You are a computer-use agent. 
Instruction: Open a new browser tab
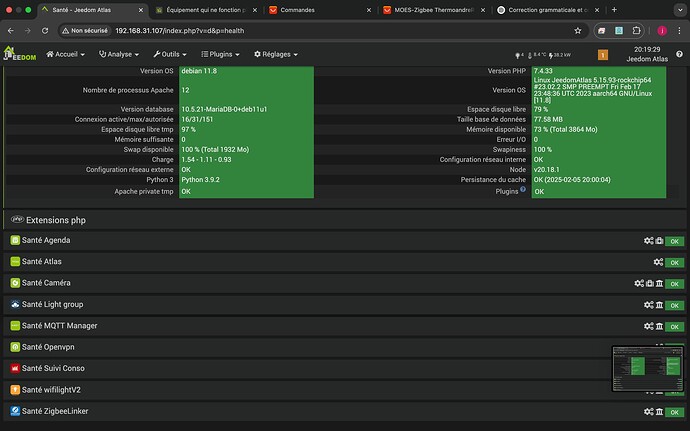tap(614, 10)
